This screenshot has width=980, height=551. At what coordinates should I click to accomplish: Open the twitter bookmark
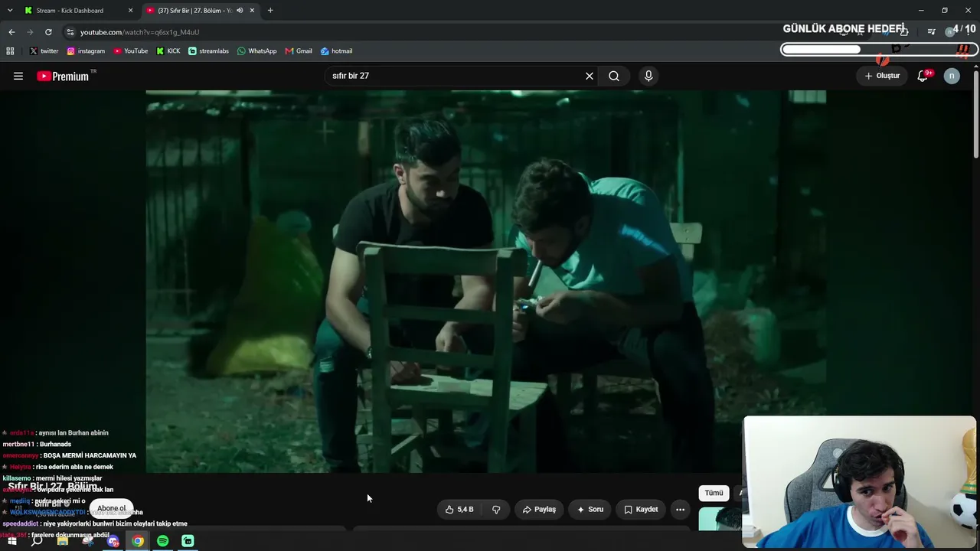click(44, 51)
